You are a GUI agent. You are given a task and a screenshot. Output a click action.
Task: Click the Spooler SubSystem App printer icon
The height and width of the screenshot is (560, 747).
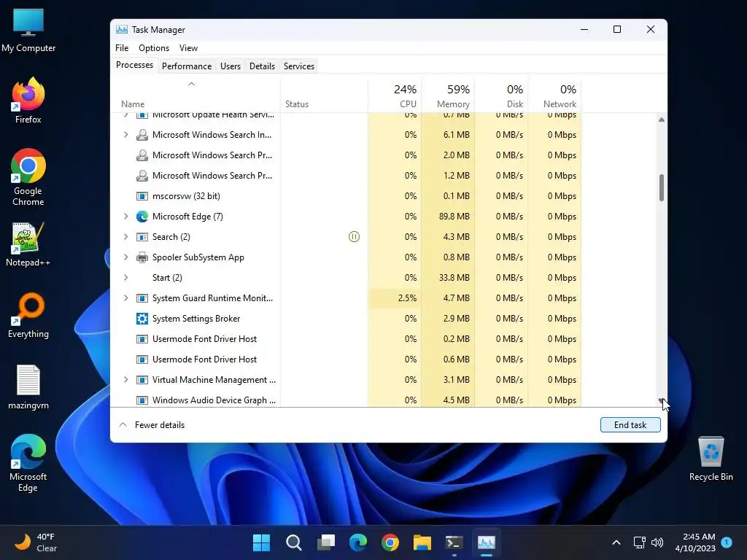click(x=142, y=257)
